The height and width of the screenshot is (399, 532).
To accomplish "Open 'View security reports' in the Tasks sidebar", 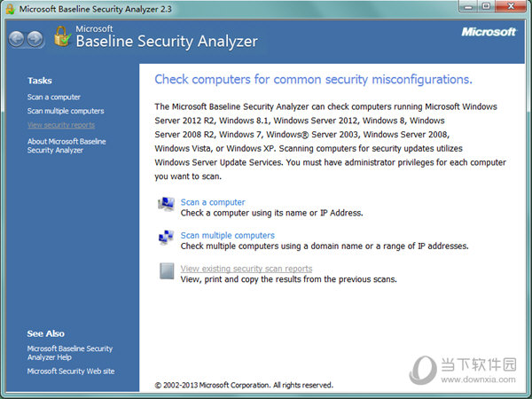I will (x=61, y=125).
